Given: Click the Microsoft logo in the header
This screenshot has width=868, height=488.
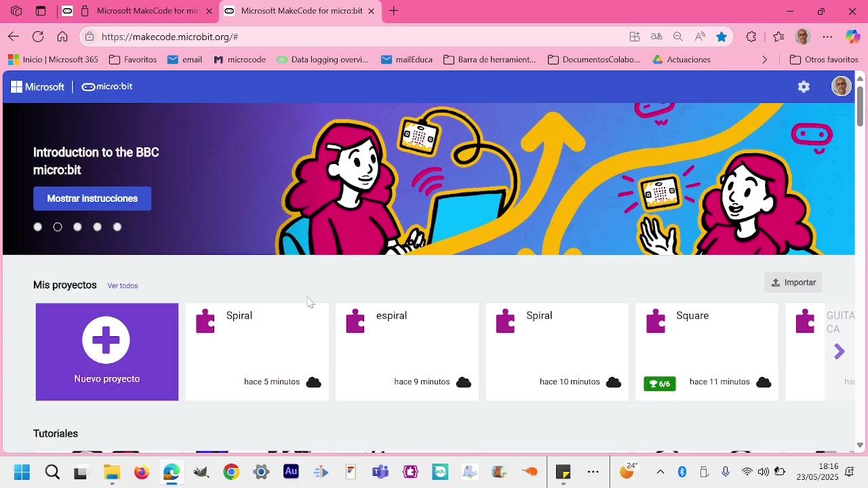Looking at the screenshot, I should point(37,87).
